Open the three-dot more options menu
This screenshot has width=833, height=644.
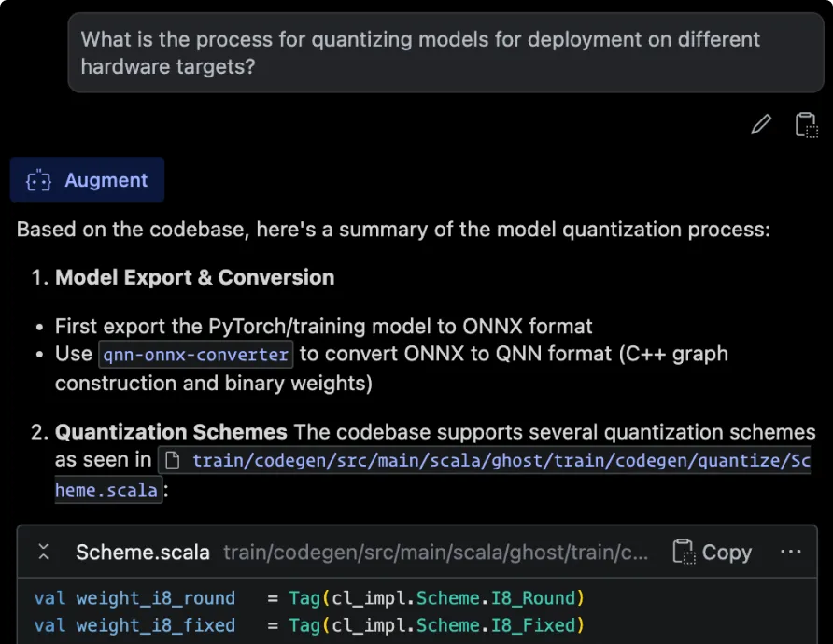(790, 553)
